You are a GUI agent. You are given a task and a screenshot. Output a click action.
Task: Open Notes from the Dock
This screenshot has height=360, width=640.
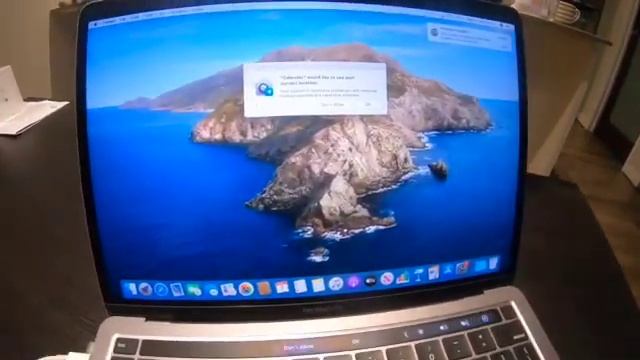(318, 285)
